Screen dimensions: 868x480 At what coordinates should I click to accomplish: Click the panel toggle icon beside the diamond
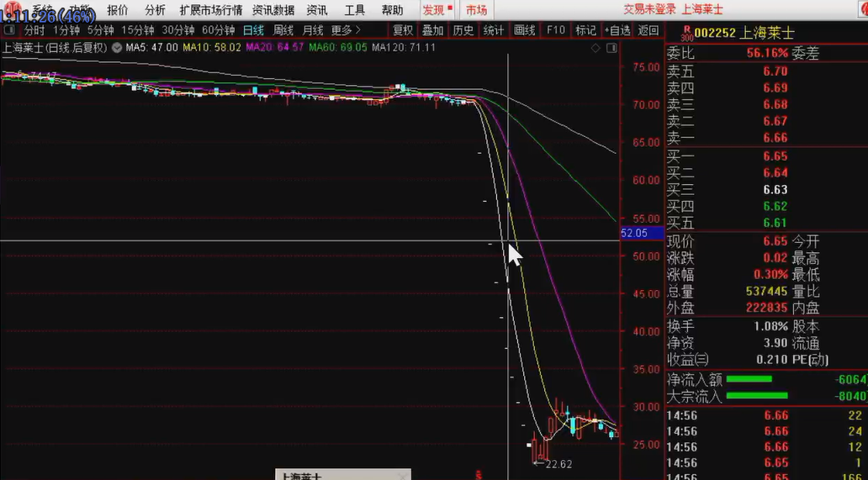tap(610, 48)
